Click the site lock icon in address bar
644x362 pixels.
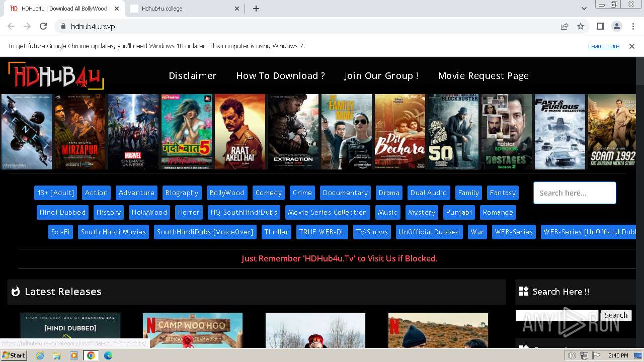(63, 26)
